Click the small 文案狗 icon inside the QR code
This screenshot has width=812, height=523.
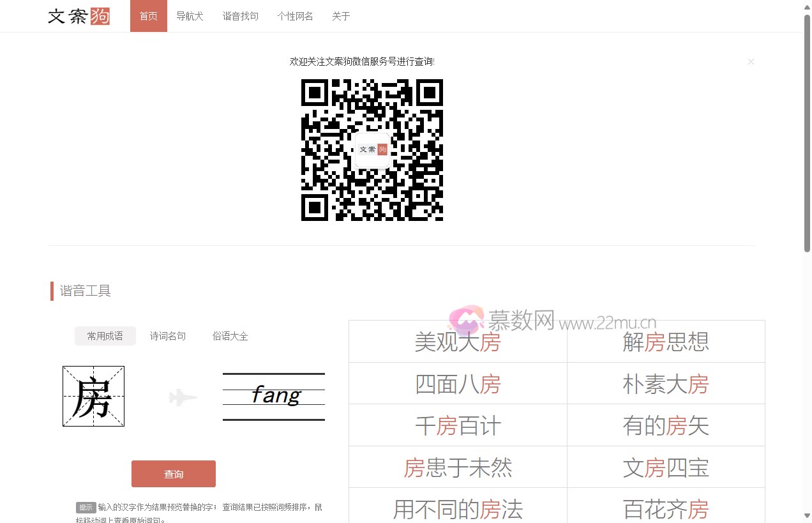372,149
